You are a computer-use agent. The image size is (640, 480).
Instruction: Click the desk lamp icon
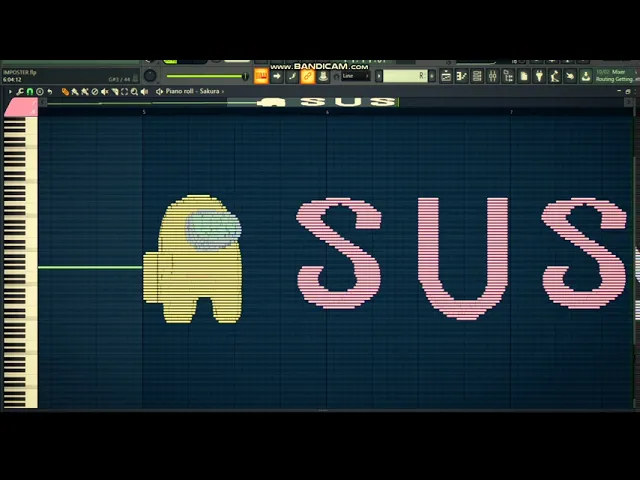(555, 76)
